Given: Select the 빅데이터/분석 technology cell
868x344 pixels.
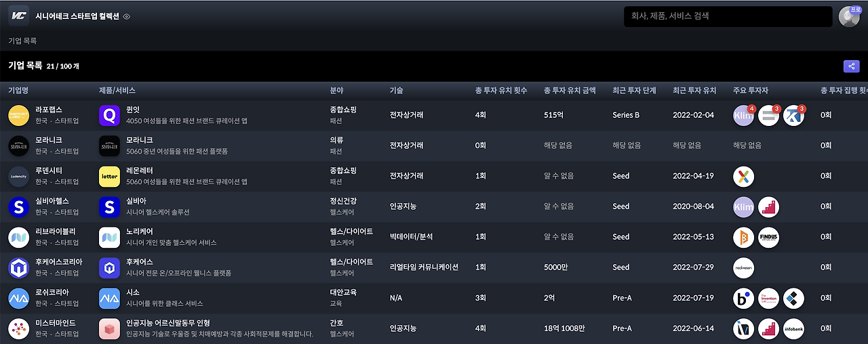Looking at the screenshot, I should tap(412, 237).
